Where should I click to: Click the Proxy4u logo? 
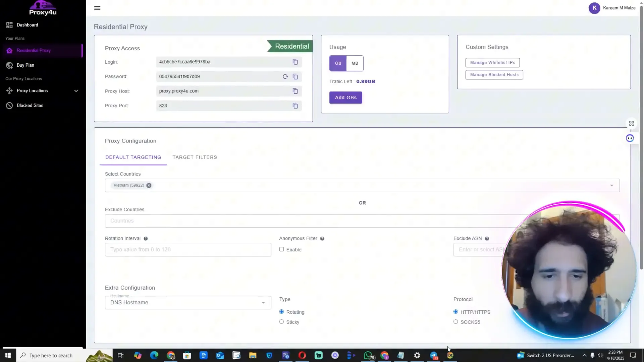tap(43, 8)
